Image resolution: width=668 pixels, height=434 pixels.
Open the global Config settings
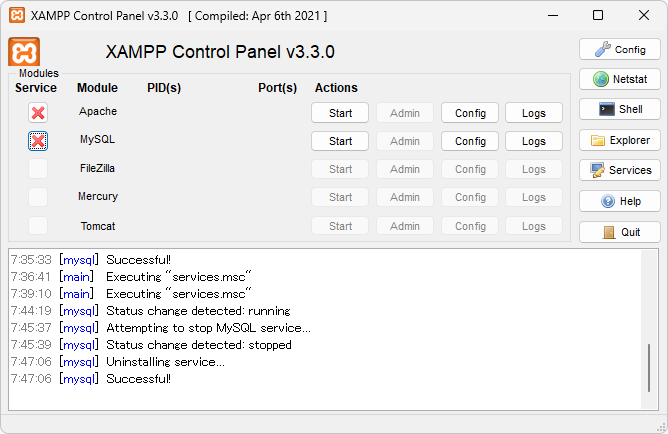pyautogui.click(x=620, y=49)
